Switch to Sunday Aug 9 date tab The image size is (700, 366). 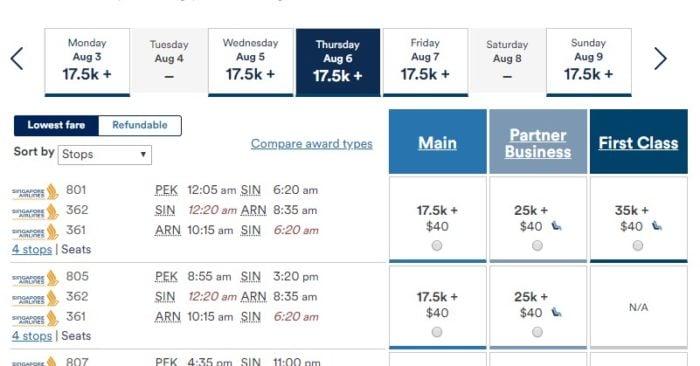tap(588, 62)
